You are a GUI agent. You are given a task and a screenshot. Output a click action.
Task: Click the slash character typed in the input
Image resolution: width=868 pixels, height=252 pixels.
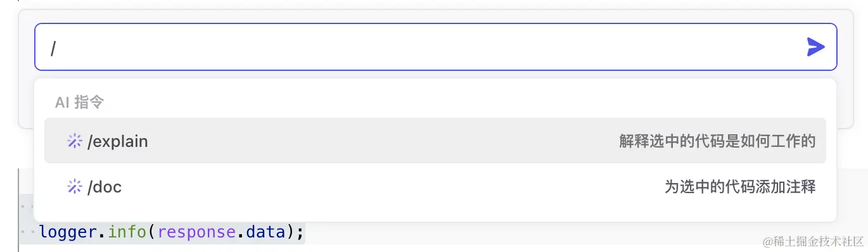[x=53, y=47]
